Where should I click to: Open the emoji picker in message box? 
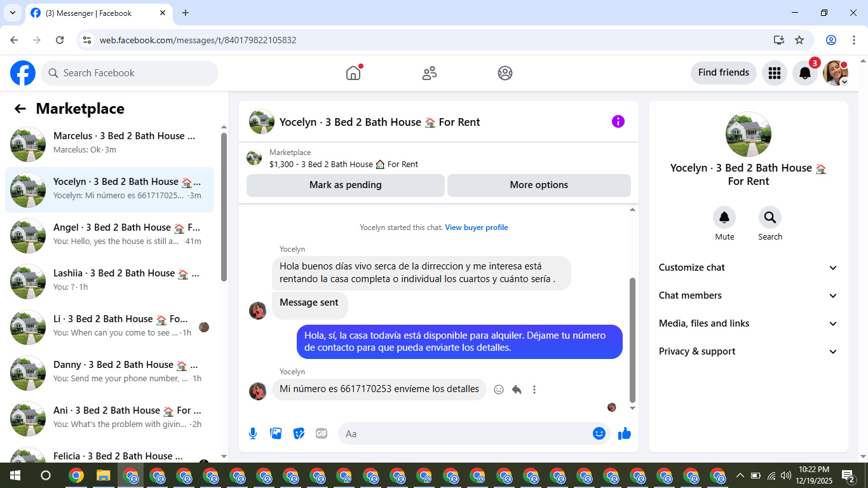tap(599, 433)
